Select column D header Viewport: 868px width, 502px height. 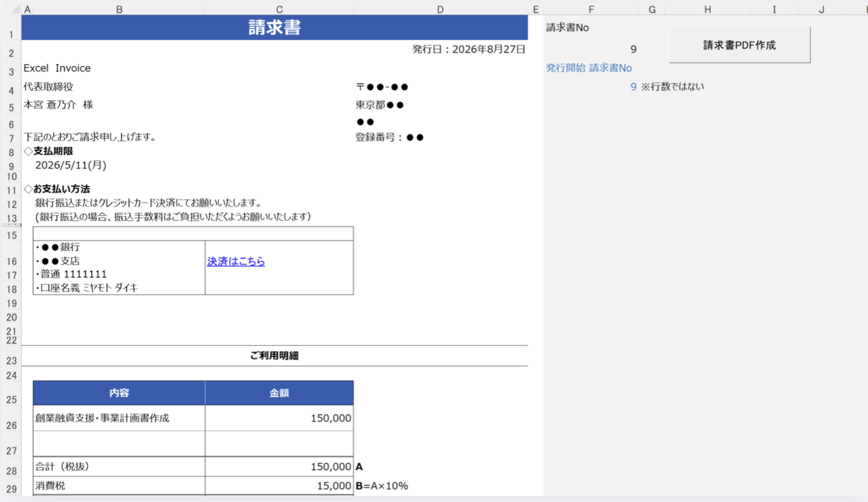440,9
